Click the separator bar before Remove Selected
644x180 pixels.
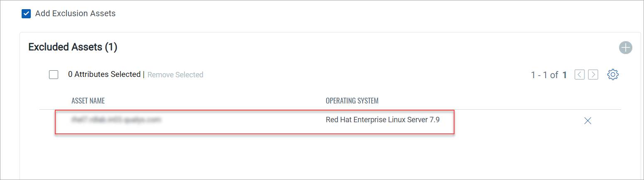[x=144, y=75]
